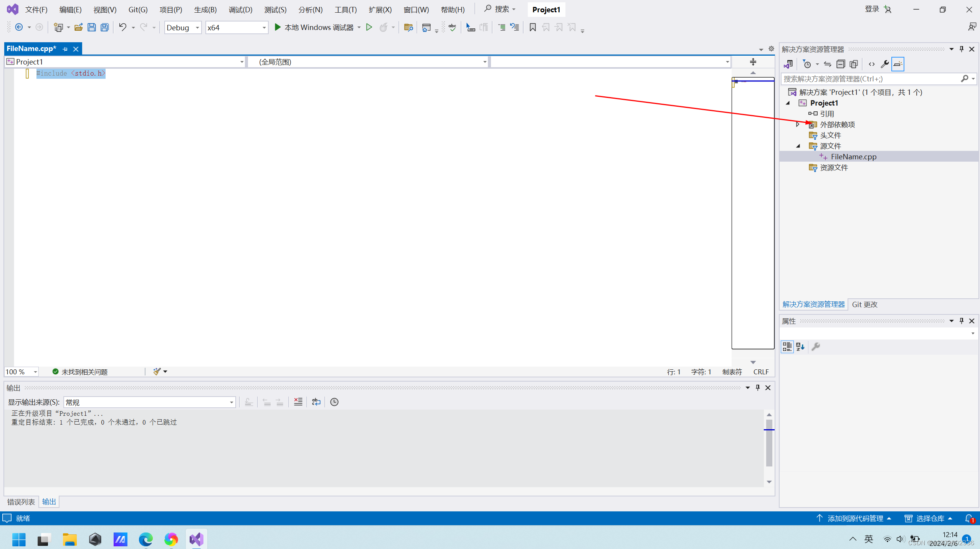The height and width of the screenshot is (549, 980).
Task: Open the 调试(D) menu
Action: (x=240, y=9)
